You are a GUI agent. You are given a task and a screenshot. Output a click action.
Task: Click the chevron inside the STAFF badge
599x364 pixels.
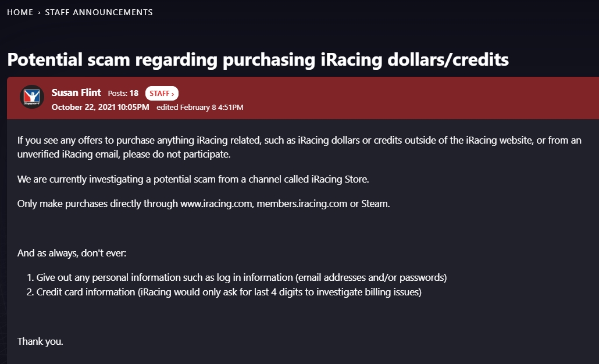pyautogui.click(x=172, y=93)
